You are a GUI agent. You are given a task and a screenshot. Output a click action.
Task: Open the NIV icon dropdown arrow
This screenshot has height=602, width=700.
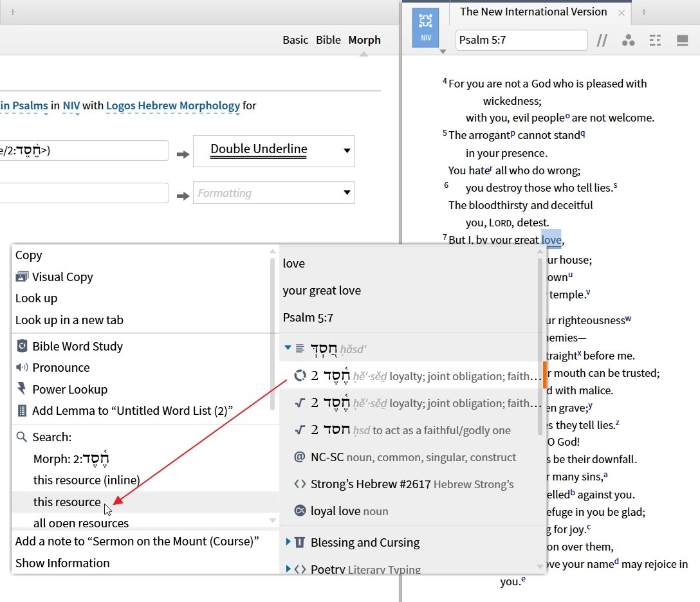(443, 51)
